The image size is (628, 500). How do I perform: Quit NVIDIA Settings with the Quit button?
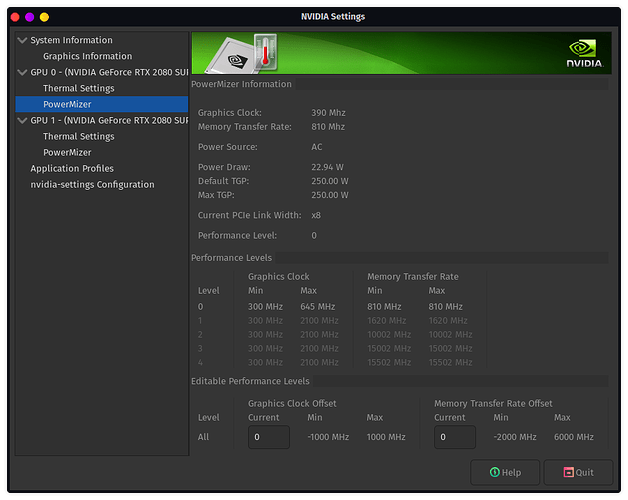(x=578, y=472)
